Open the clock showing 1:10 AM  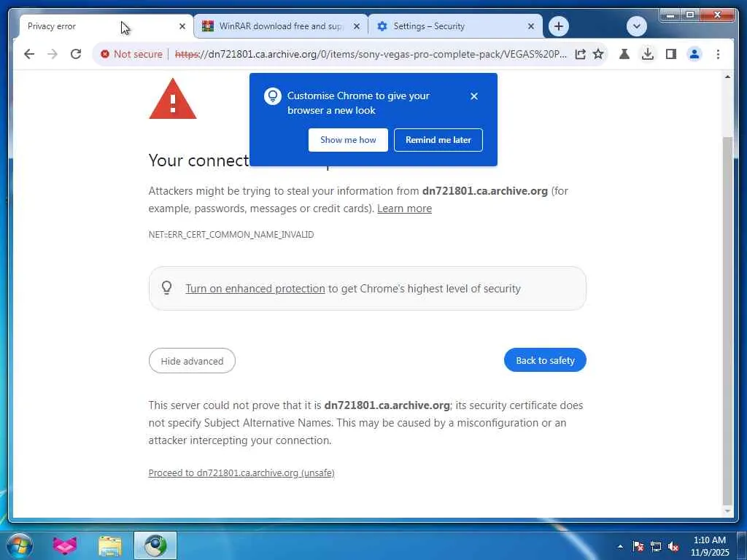tap(710, 546)
